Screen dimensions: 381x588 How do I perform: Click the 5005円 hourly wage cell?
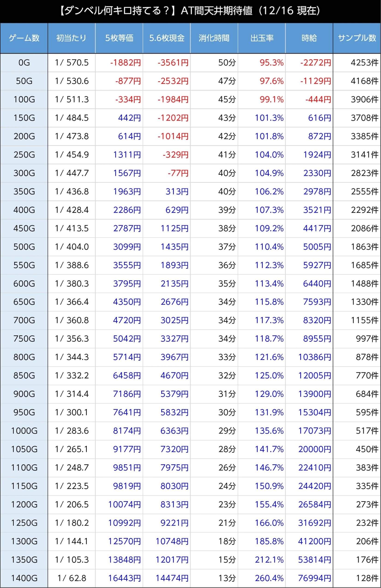(309, 247)
